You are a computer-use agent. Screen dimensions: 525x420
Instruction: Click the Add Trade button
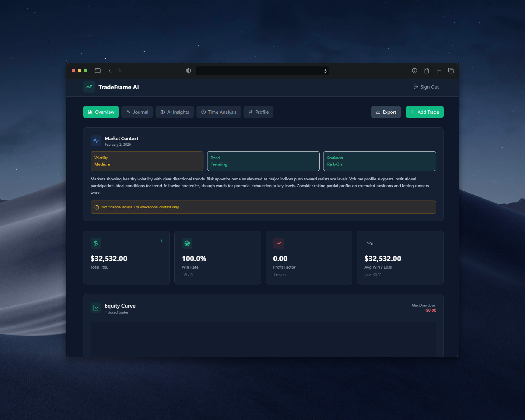[424, 112]
